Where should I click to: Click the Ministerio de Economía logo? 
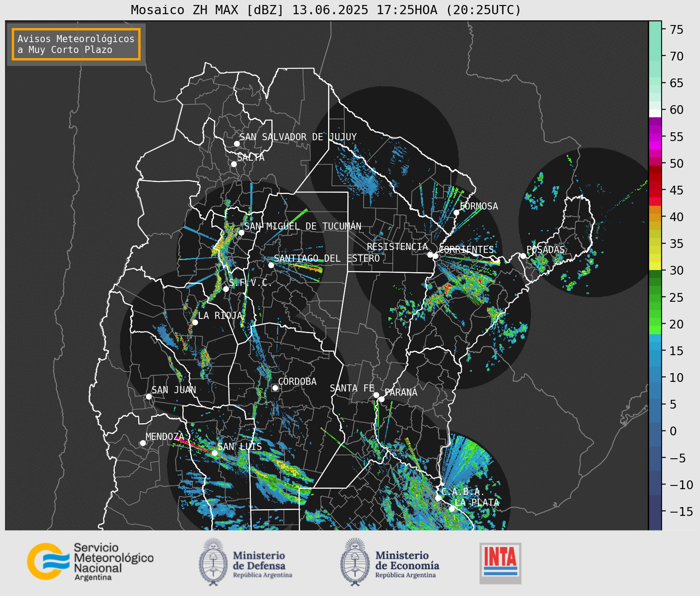coord(389,562)
